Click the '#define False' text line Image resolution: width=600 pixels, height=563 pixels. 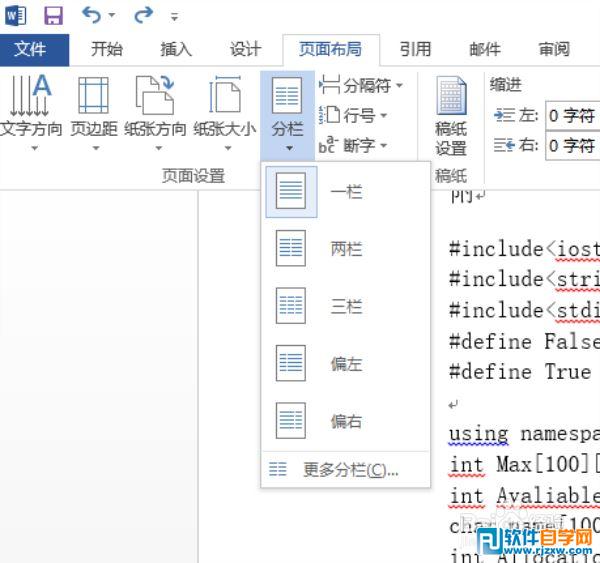click(x=524, y=341)
